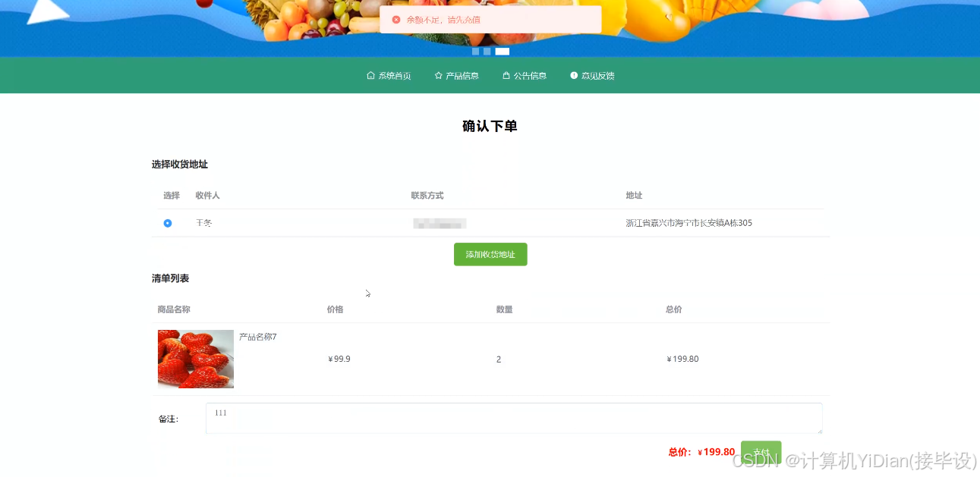Click the red total 总价:¥199.80 text

click(701, 452)
